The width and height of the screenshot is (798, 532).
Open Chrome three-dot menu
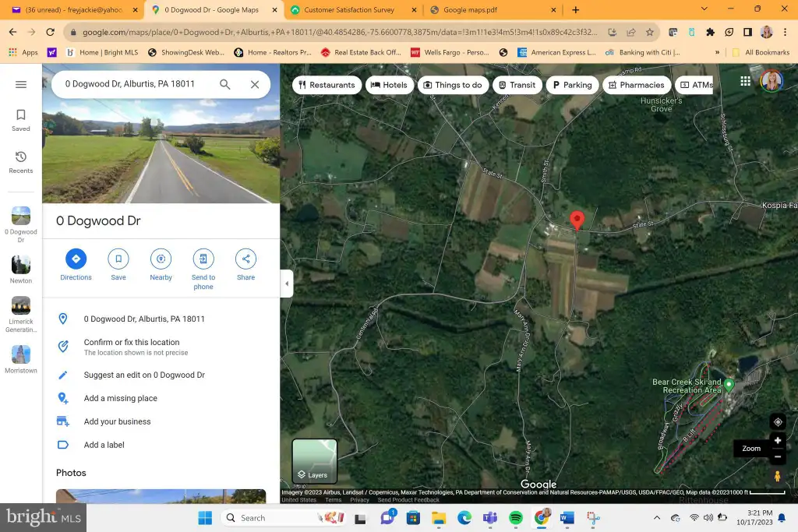coord(786,32)
